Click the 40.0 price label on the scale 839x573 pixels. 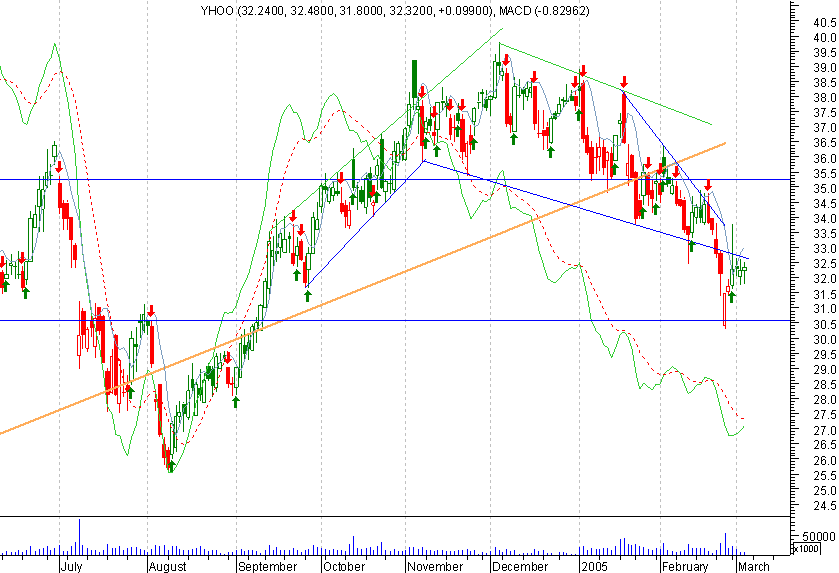click(x=825, y=37)
